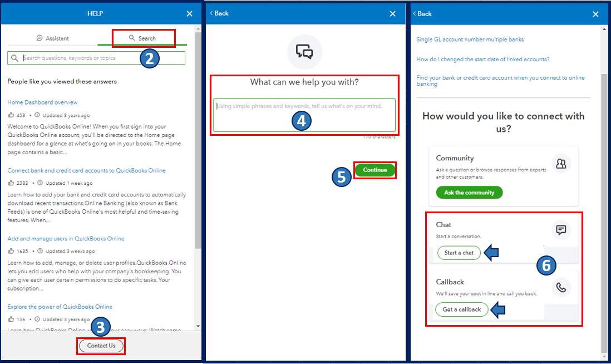Viewport: 611px width, 364px height.
Task: Click the 'How would you like to connect with us?' heading
Action: pos(504,122)
